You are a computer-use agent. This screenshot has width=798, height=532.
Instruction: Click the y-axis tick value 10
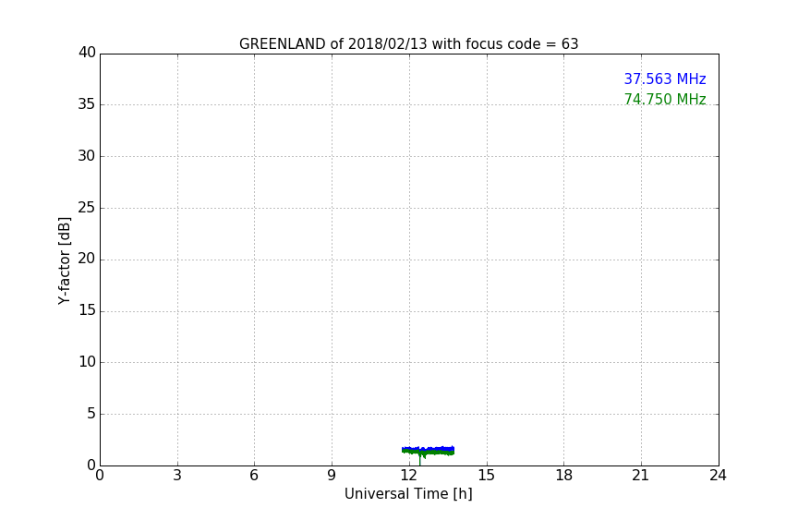coord(87,362)
